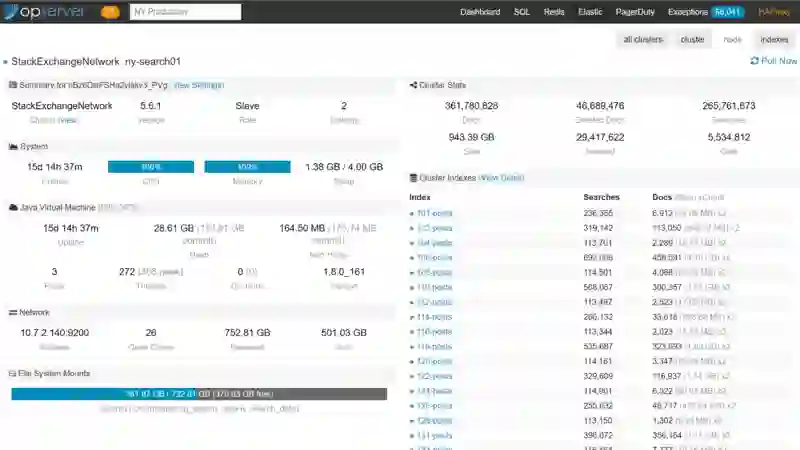Select the 361,780,828 docs value
800x450 pixels.
471,106
